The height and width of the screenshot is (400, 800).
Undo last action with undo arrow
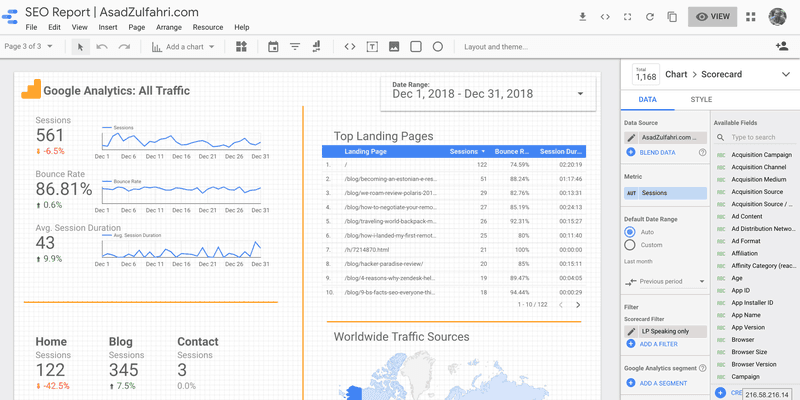102,47
